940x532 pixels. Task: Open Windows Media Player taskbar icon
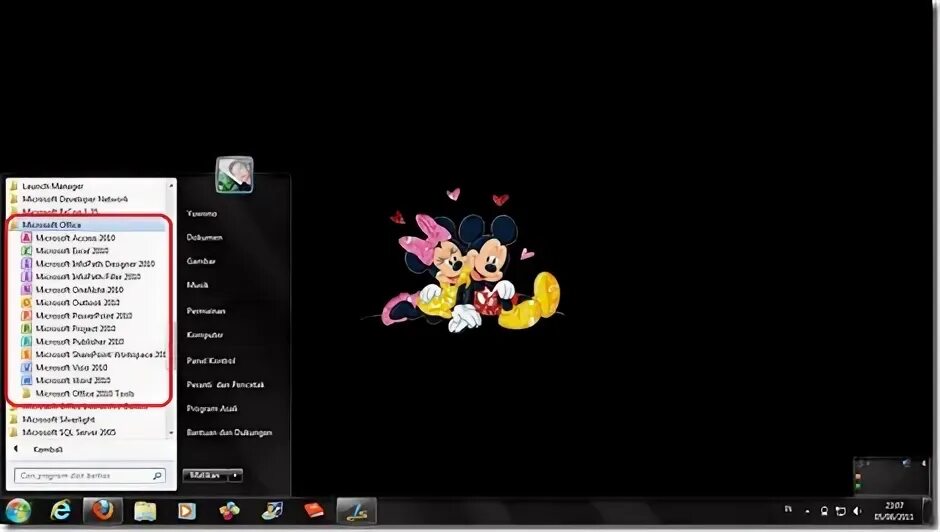[186, 511]
